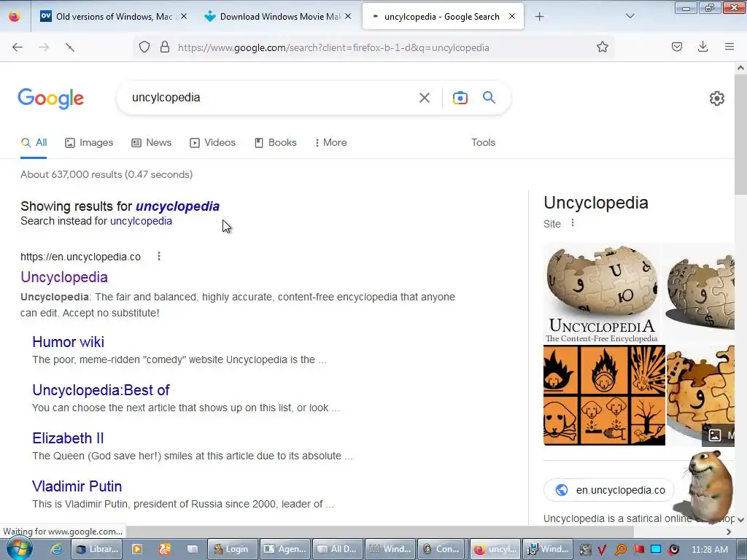
Task: Open the Uncyclopedia main result title
Action: [64, 277]
